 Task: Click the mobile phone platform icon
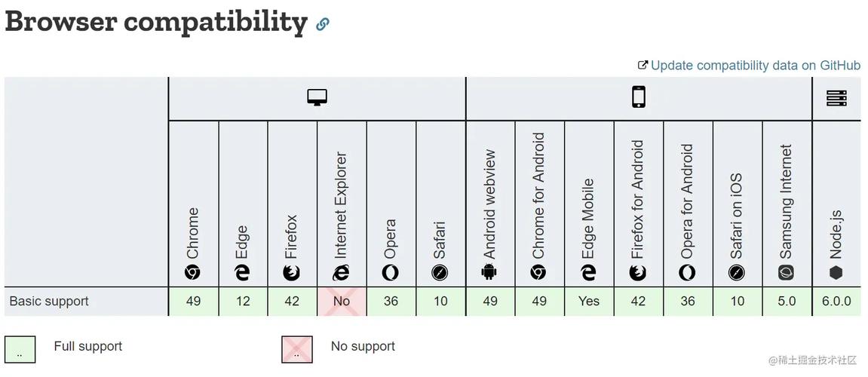(639, 97)
